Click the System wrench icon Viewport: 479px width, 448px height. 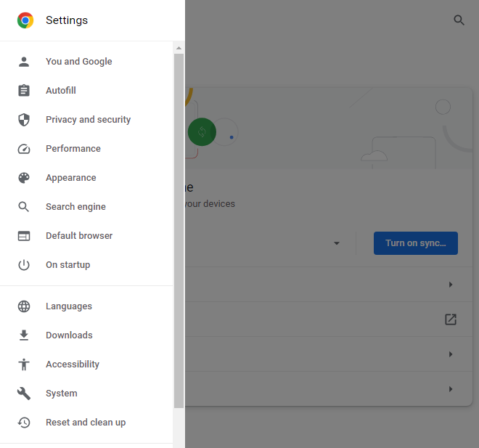click(x=24, y=394)
